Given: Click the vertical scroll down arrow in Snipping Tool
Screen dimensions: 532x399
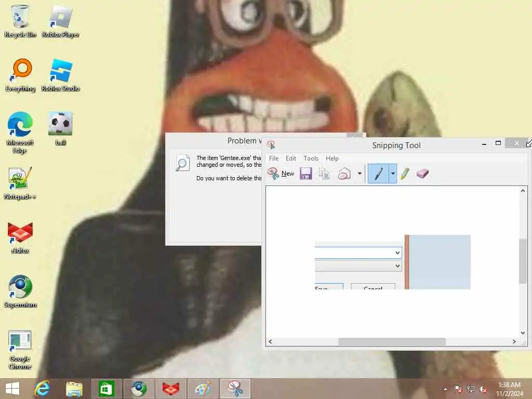Looking at the screenshot, I should tap(523, 333).
